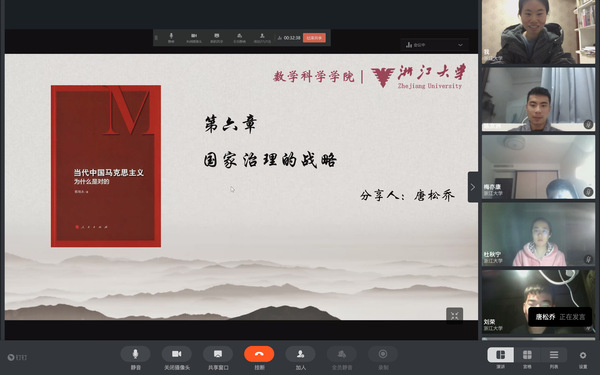This screenshot has width=600, height=375.
Task: Collapse the participant video sidebar arrow
Action: 473,187
